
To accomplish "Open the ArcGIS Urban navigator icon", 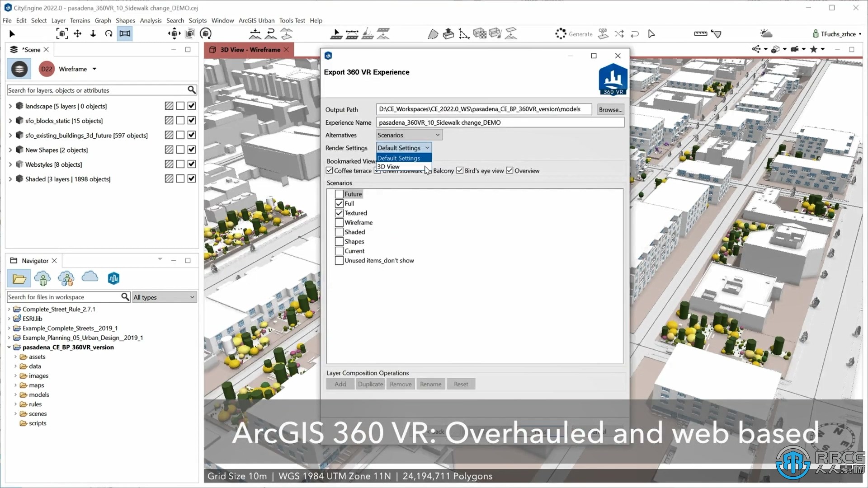I will point(113,278).
